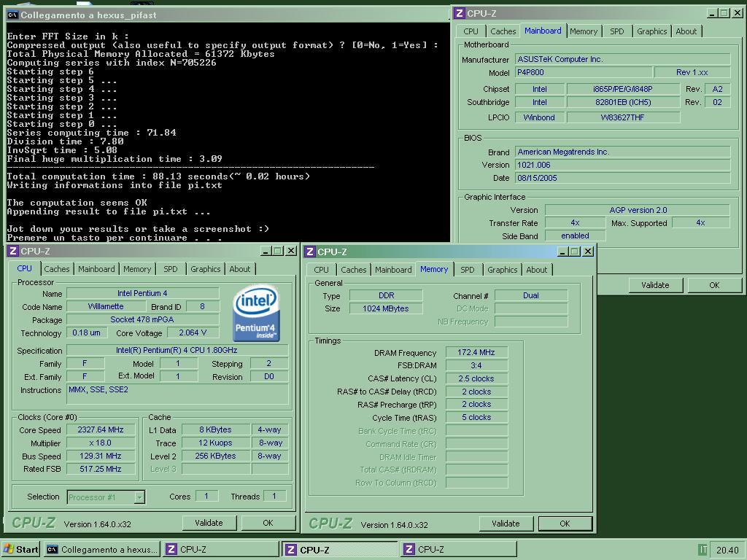The width and height of the screenshot is (747, 560).
Task: Select About tab in Memory window
Action: (x=536, y=270)
